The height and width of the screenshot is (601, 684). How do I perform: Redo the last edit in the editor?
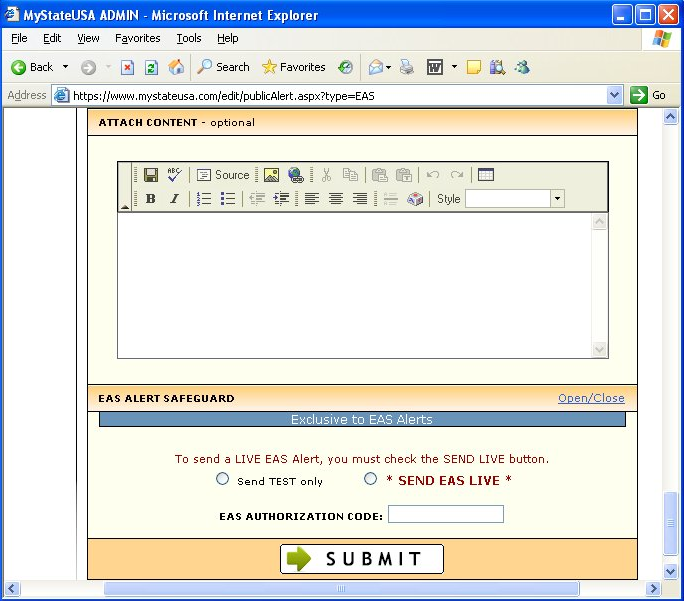457,175
